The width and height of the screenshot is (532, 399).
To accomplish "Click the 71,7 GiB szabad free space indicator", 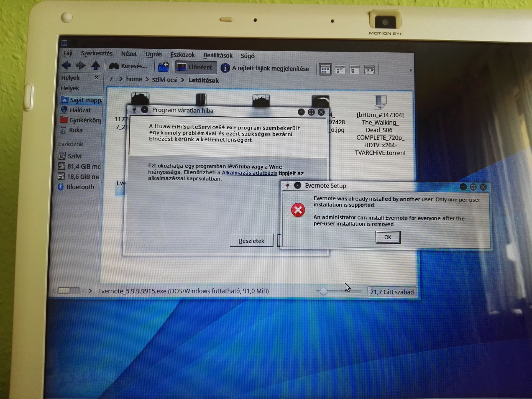I will click(392, 292).
